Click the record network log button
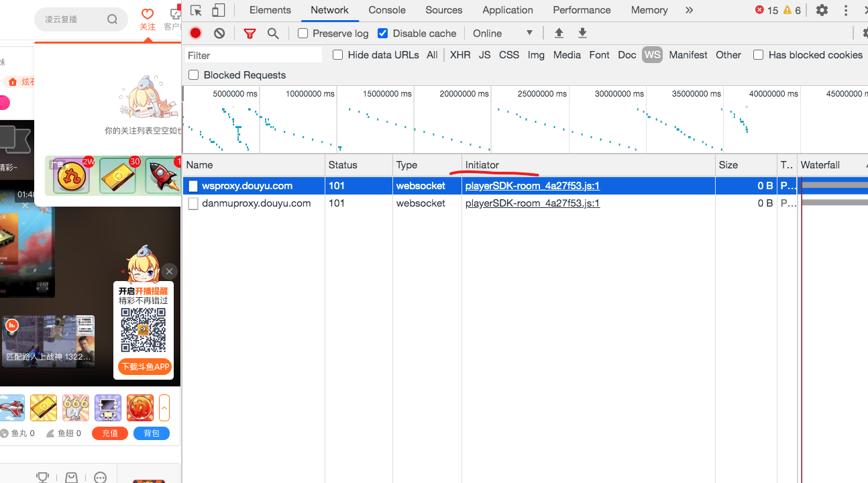The image size is (868, 483). 195,33
